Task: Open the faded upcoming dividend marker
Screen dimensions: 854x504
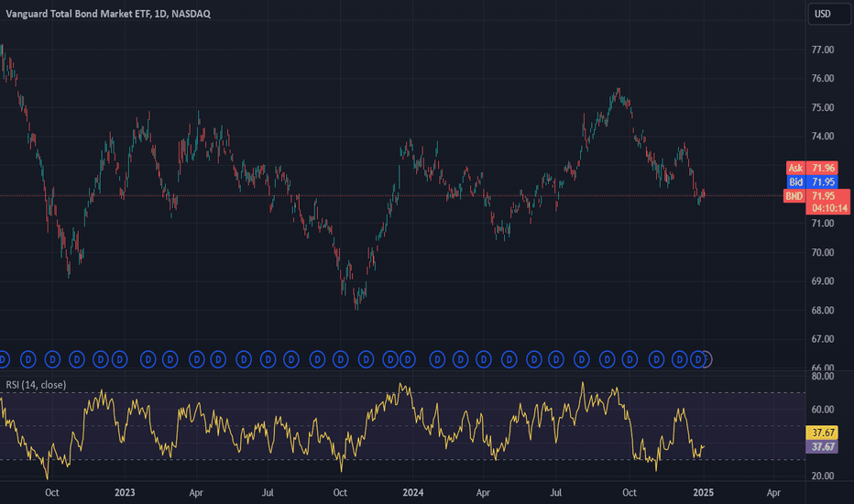Action: click(707, 359)
